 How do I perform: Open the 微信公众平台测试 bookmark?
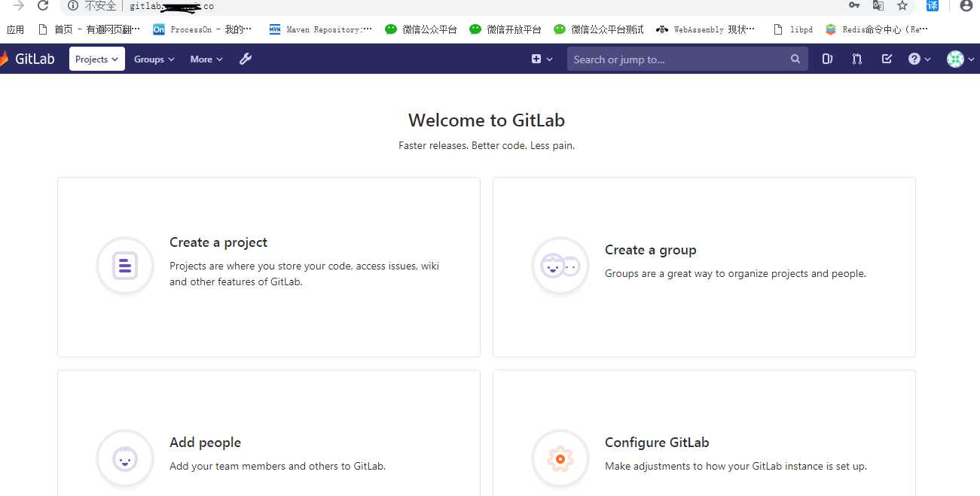(599, 29)
